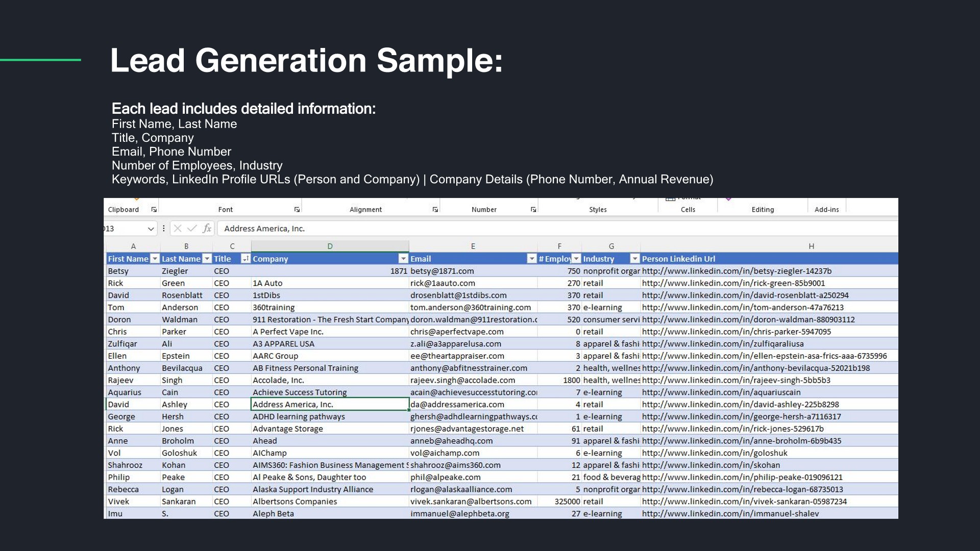Select column header D

pyautogui.click(x=330, y=246)
